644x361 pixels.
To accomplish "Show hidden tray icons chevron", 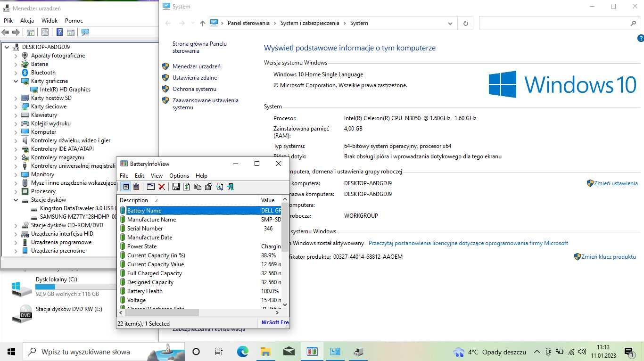I will [537, 352].
